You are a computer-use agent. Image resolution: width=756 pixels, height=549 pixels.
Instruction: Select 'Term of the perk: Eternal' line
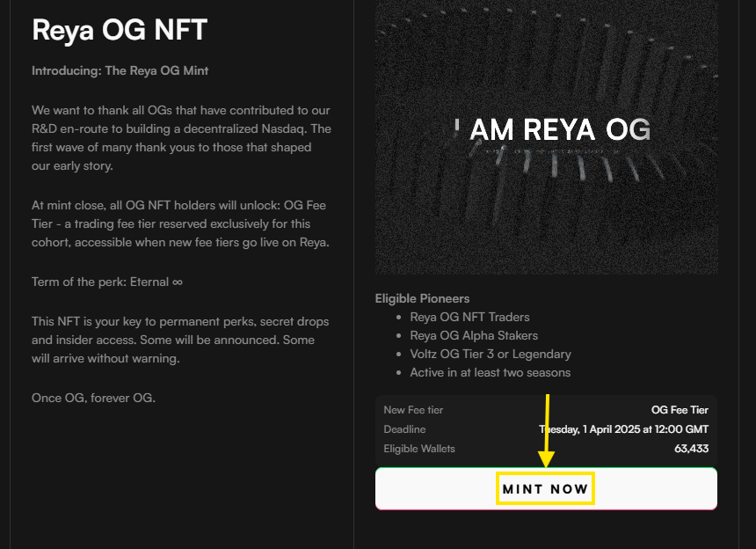click(x=107, y=282)
